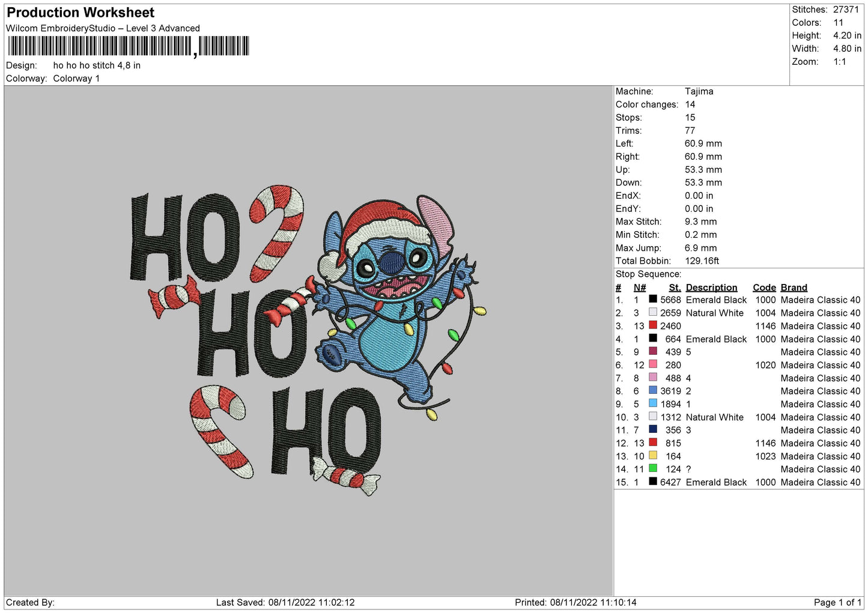Click the barcode under the worksheet title
The width and height of the screenshot is (868, 613).
128,46
